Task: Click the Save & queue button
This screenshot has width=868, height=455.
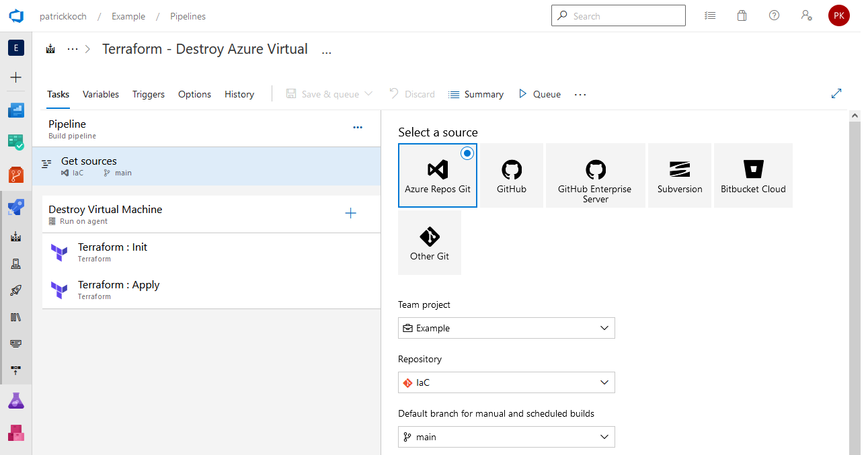Action: pyautogui.click(x=323, y=94)
